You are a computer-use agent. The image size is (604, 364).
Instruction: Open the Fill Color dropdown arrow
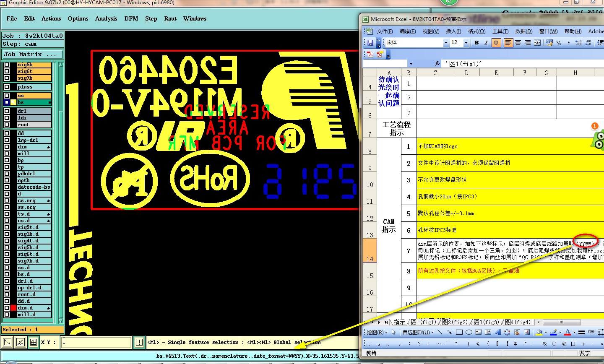[x=546, y=332]
